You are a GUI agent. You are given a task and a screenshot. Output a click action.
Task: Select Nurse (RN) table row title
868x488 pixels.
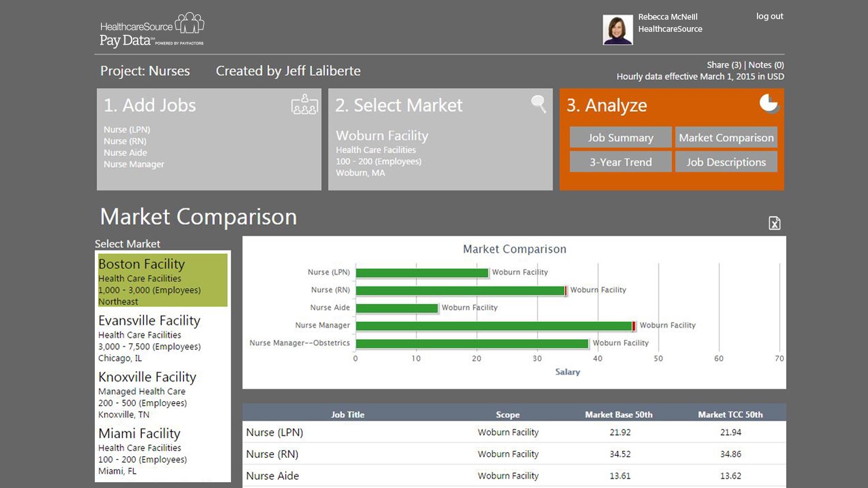(272, 454)
